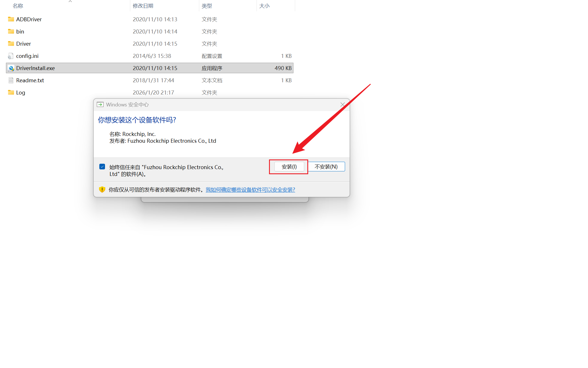This screenshot has width=588, height=368.
Task: Uncheck always trust Fuzhou Rockchip checkbox
Action: click(102, 167)
